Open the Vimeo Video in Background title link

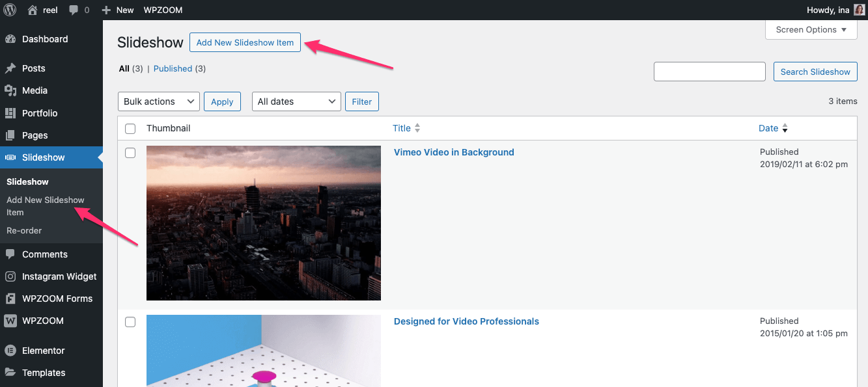454,152
